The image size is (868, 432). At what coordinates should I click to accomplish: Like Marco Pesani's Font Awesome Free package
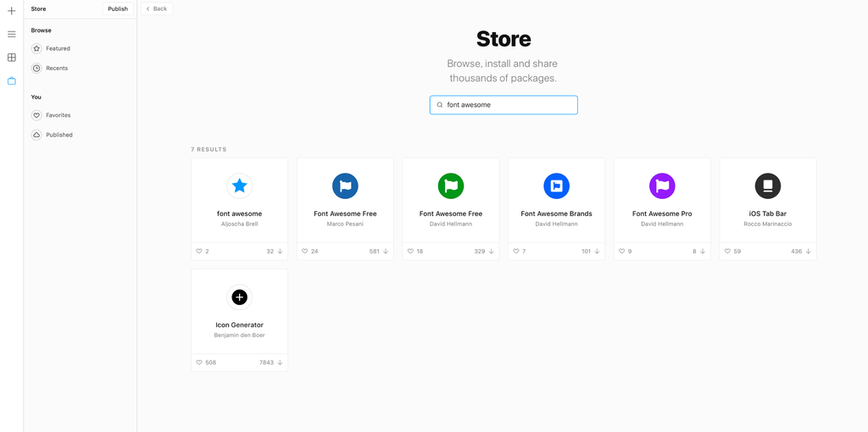pyautogui.click(x=305, y=251)
